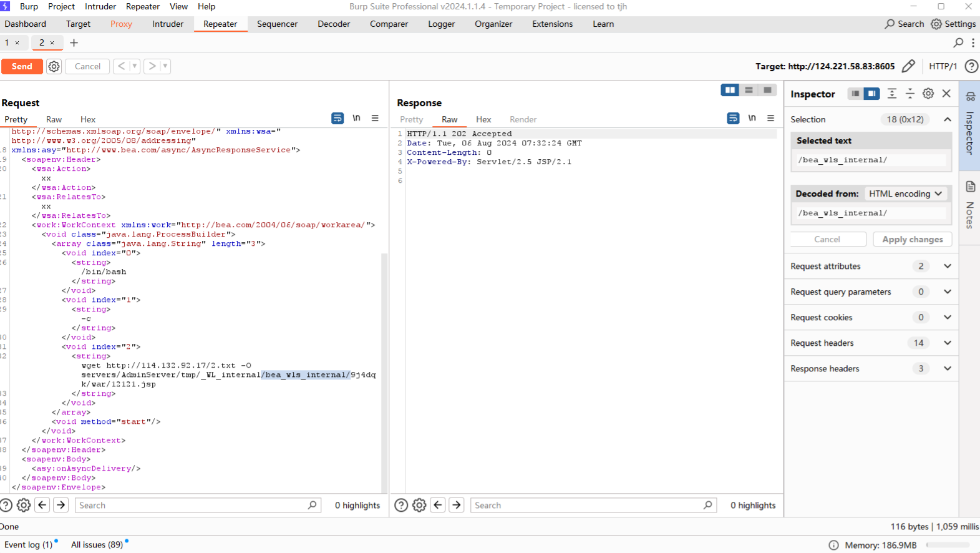Open request search settings gear
The height and width of the screenshot is (553, 980).
pos(24,505)
